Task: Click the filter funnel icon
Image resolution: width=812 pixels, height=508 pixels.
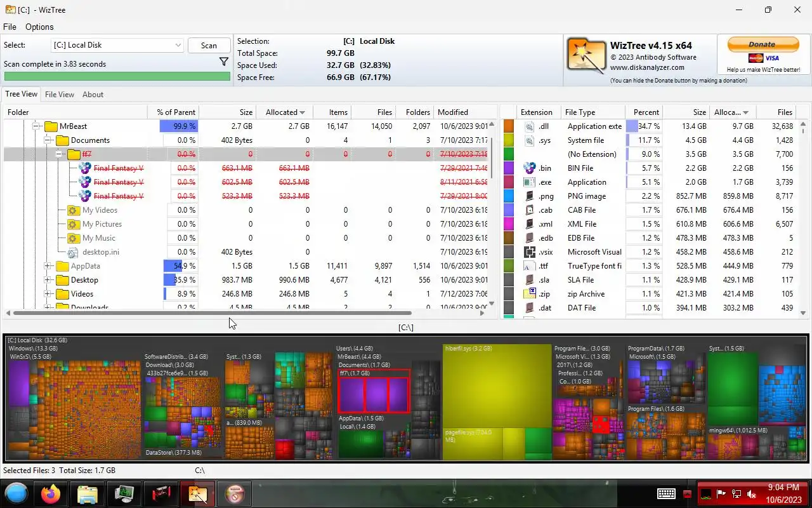Action: 224,62
